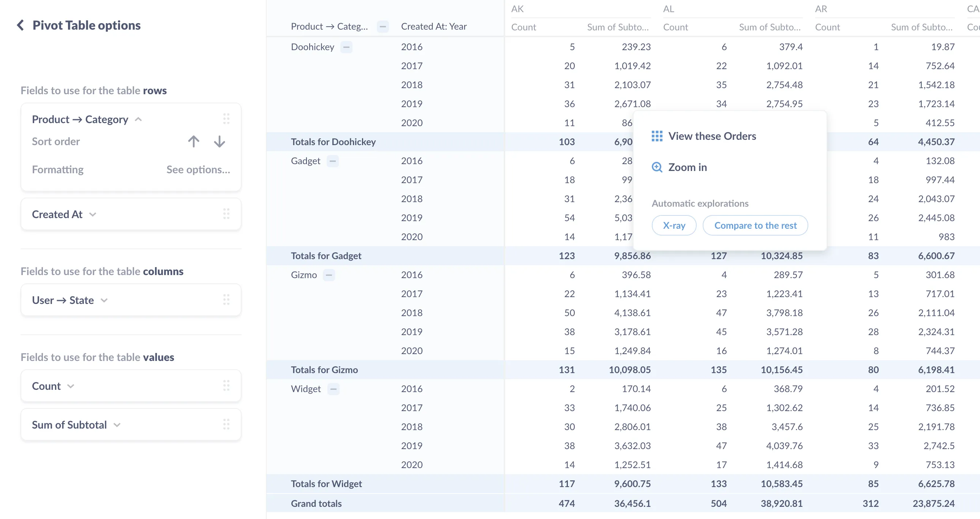The height and width of the screenshot is (519, 980).
Task: Click the 1,019.42 Doohickey 2017 AK value
Action: pos(632,66)
